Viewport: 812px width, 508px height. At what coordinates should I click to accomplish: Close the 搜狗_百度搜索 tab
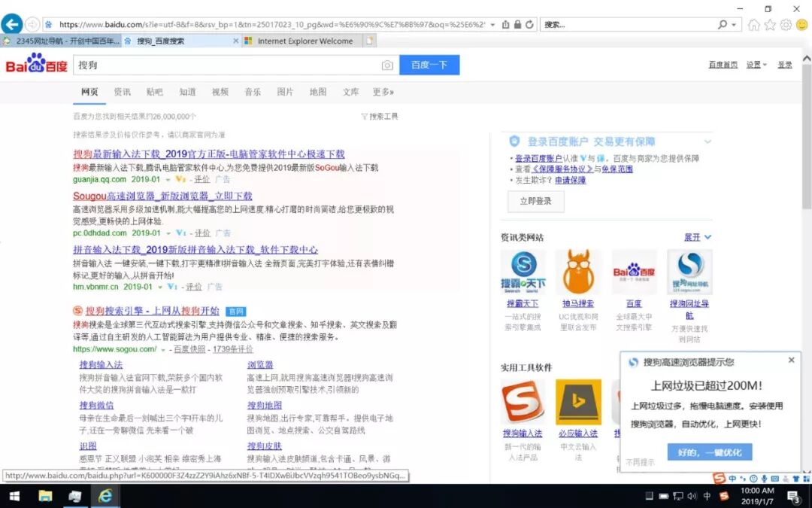[x=235, y=41]
